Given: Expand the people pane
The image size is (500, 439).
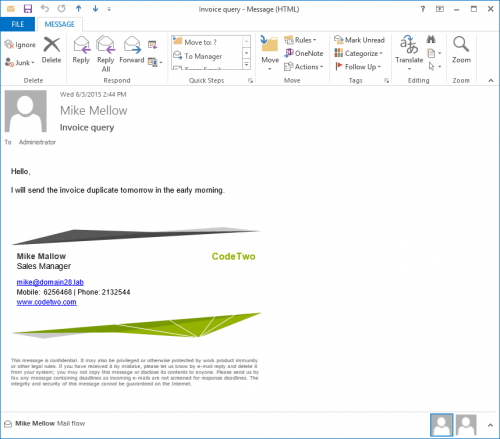Looking at the screenshot, I should click(490, 425).
